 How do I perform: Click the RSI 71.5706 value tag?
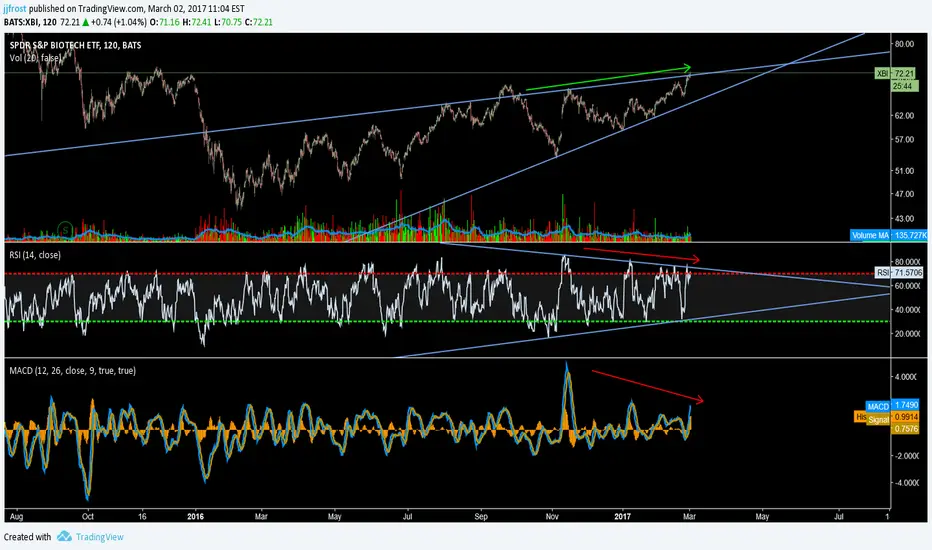pyautogui.click(x=899, y=272)
